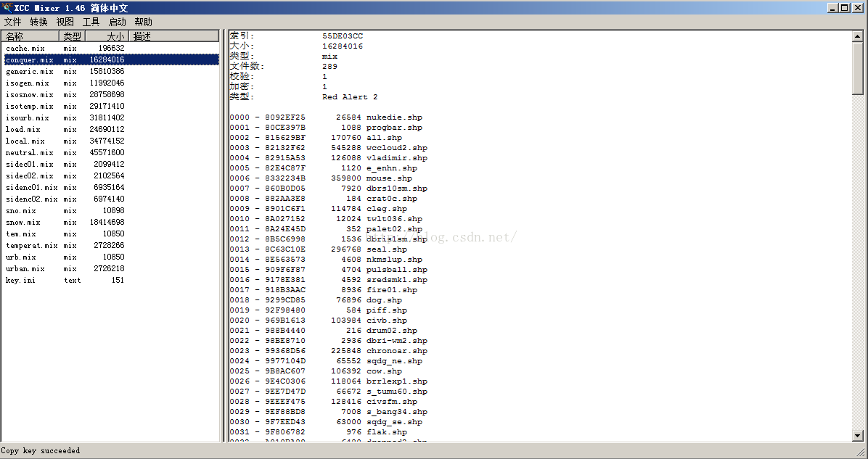The image size is (868, 459).
Task: Select tem.mix file
Action: [x=111, y=234]
